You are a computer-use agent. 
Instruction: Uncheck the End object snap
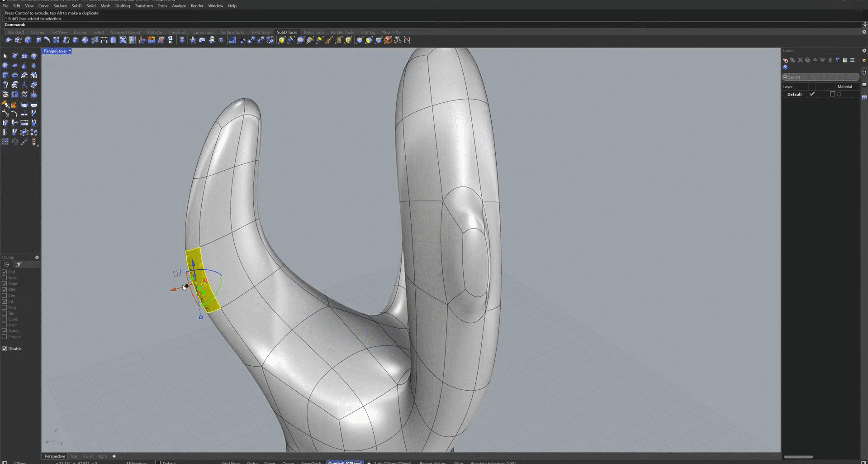click(x=5, y=272)
